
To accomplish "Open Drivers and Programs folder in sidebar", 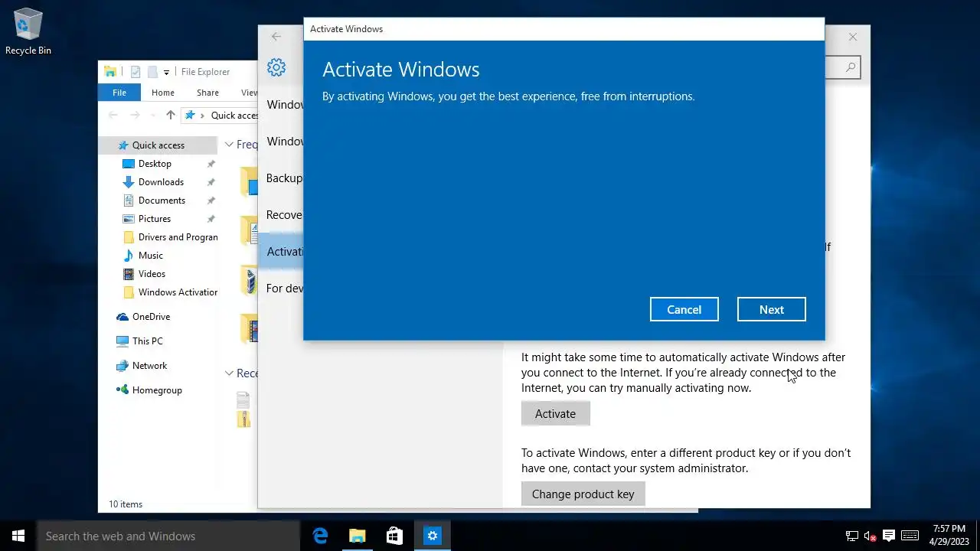I will click(x=171, y=236).
